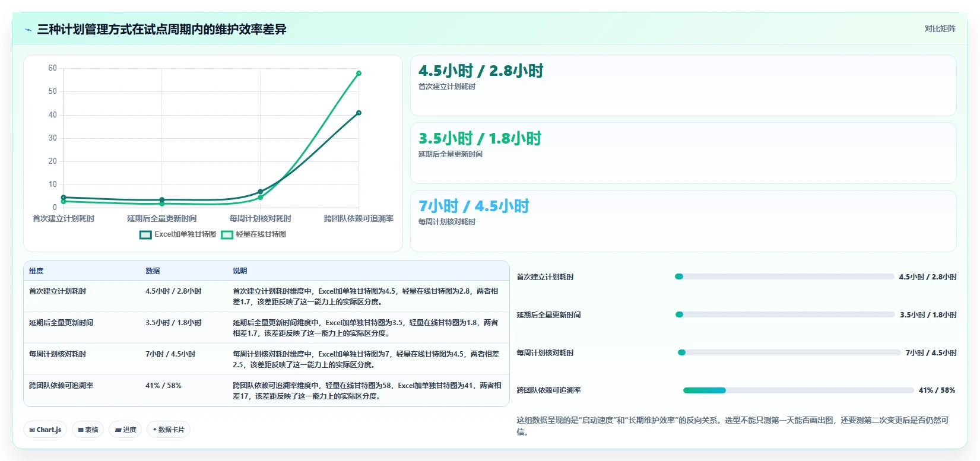
Task: Click the dashboard title 三种计划管理方式
Action: point(161,30)
